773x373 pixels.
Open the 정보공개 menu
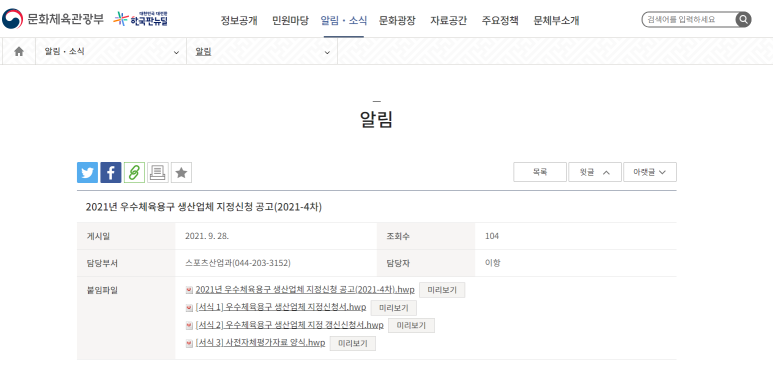click(x=239, y=21)
